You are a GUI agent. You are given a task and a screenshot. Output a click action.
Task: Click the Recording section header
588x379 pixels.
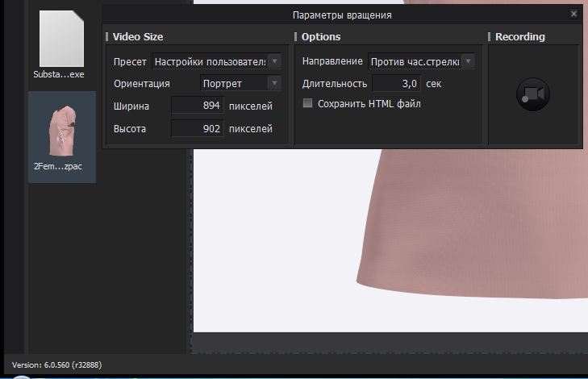pos(520,37)
